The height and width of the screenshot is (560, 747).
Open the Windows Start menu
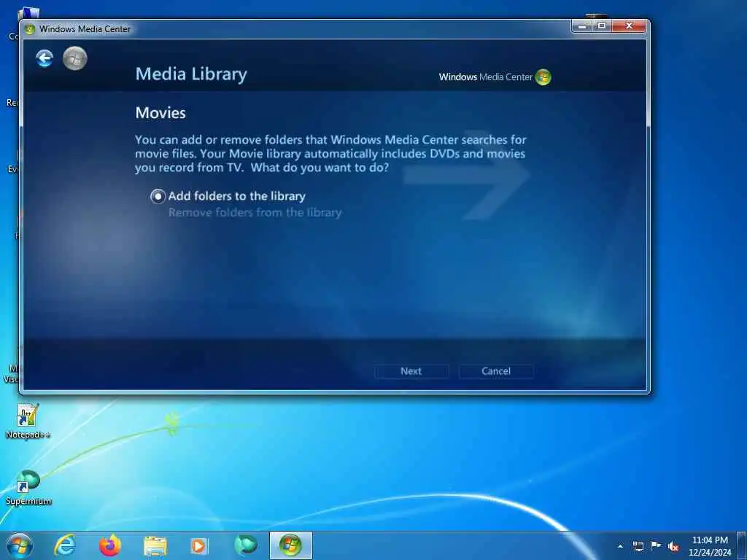(x=20, y=545)
